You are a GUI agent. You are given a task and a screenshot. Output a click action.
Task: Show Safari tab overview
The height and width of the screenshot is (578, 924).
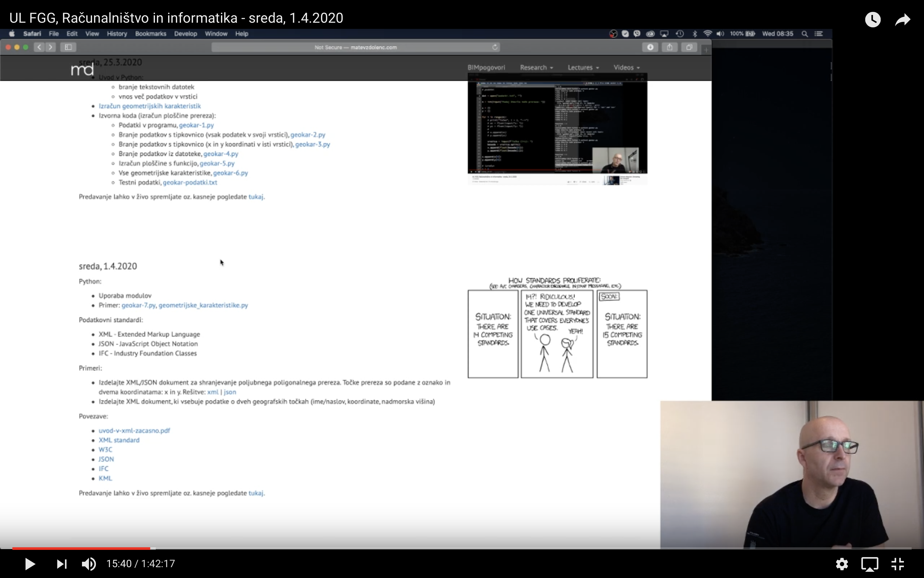[x=689, y=47]
